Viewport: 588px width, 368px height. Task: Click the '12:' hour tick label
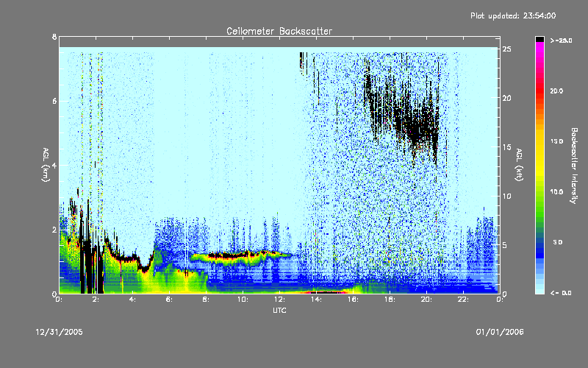[x=280, y=300]
